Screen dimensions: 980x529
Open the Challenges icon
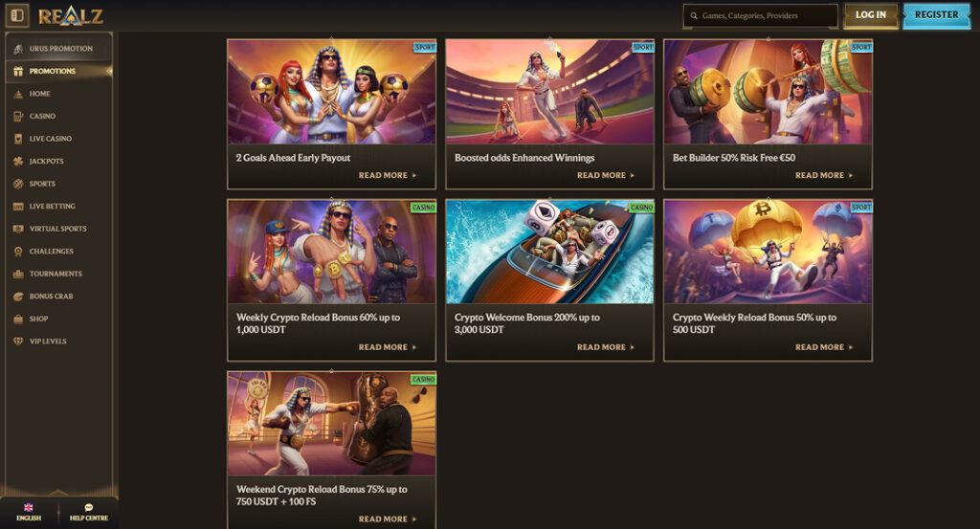tap(18, 251)
